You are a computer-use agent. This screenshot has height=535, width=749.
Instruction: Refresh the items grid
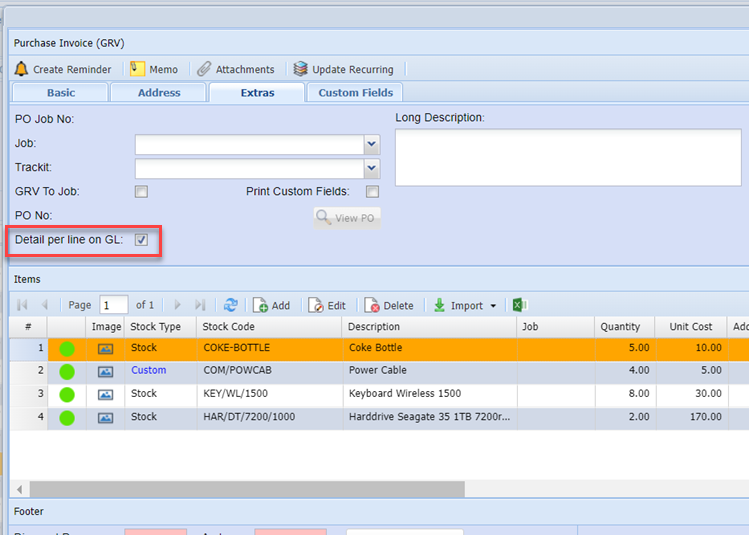231,305
